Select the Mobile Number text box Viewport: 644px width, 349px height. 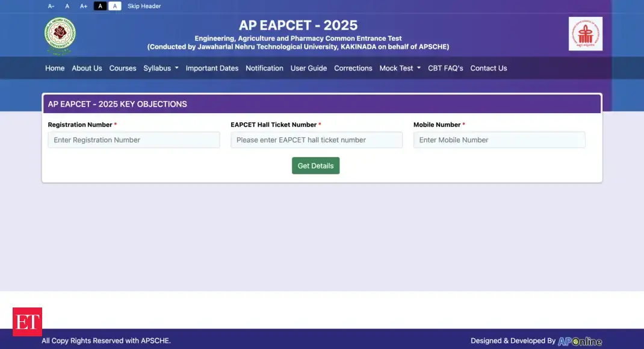[x=499, y=140]
